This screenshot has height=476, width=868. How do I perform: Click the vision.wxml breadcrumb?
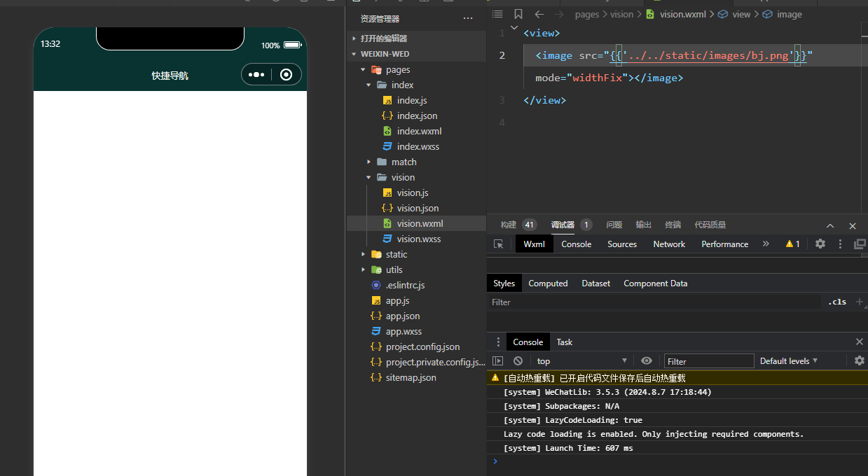pos(676,14)
